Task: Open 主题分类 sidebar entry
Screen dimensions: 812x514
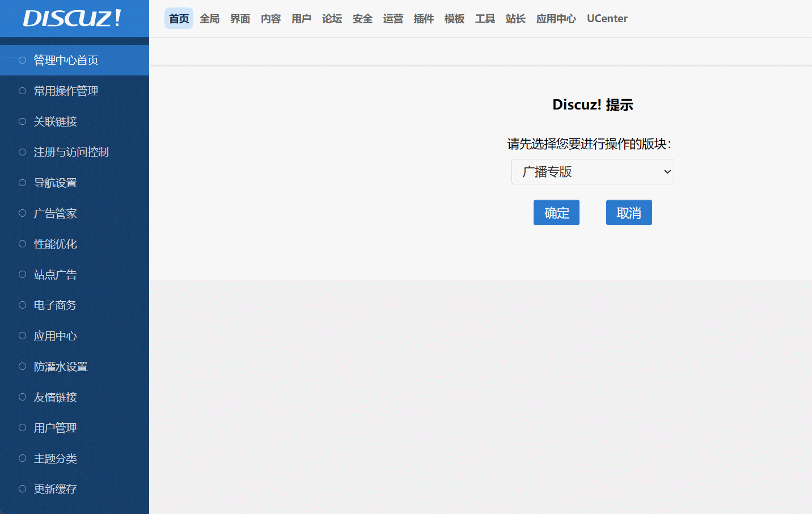Action: [74, 458]
